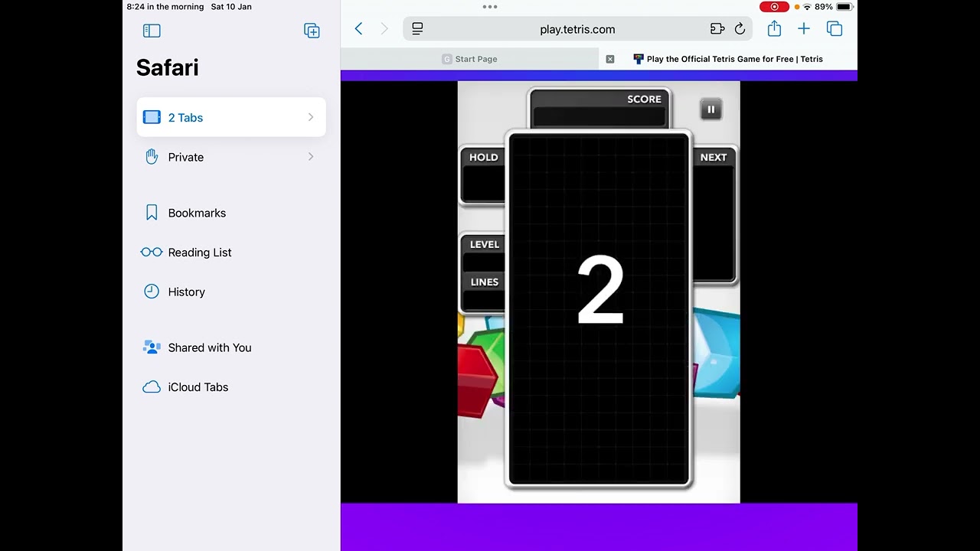Add a new tab with the plus icon

(x=804, y=29)
